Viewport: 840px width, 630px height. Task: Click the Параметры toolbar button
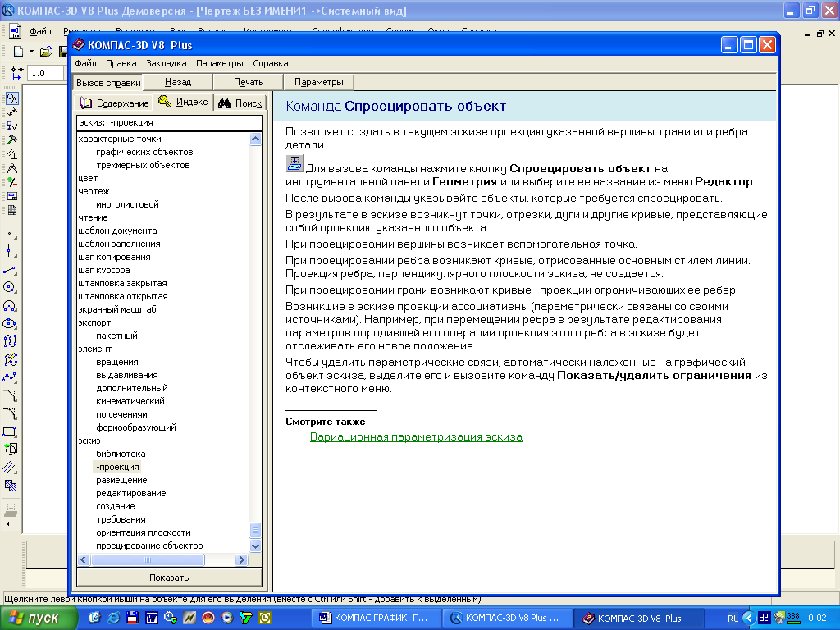[x=319, y=82]
